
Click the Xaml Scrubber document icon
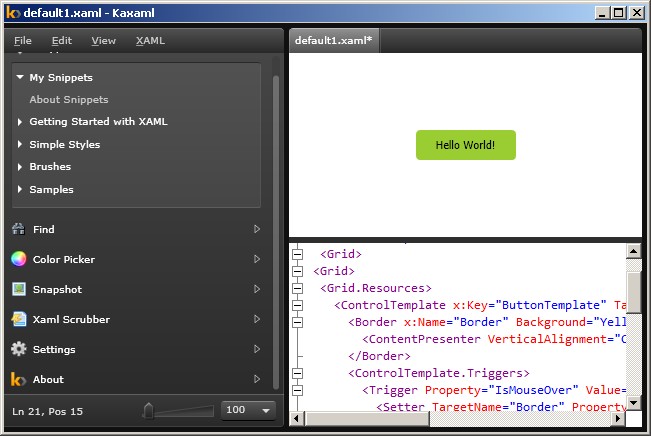tap(19, 319)
